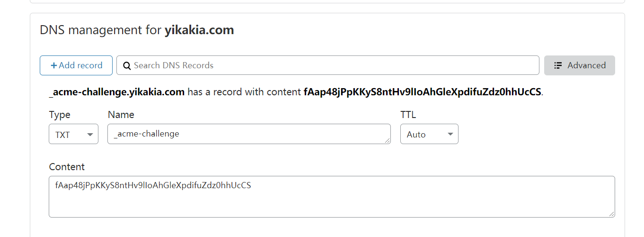Click the Name field resize handle
Viewport: 644px width, 237px height.
pyautogui.click(x=388, y=141)
